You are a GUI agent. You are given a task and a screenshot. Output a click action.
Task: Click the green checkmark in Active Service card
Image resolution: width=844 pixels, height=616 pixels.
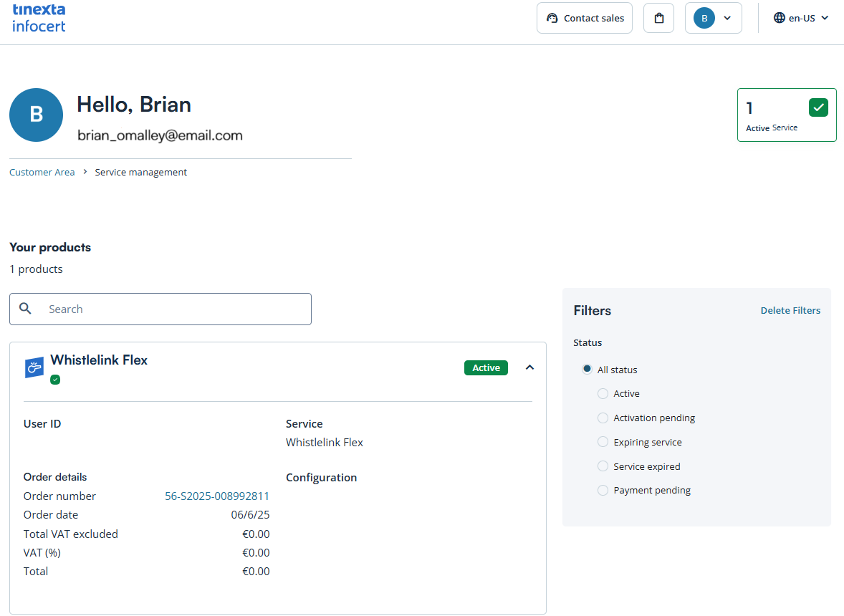tap(818, 107)
